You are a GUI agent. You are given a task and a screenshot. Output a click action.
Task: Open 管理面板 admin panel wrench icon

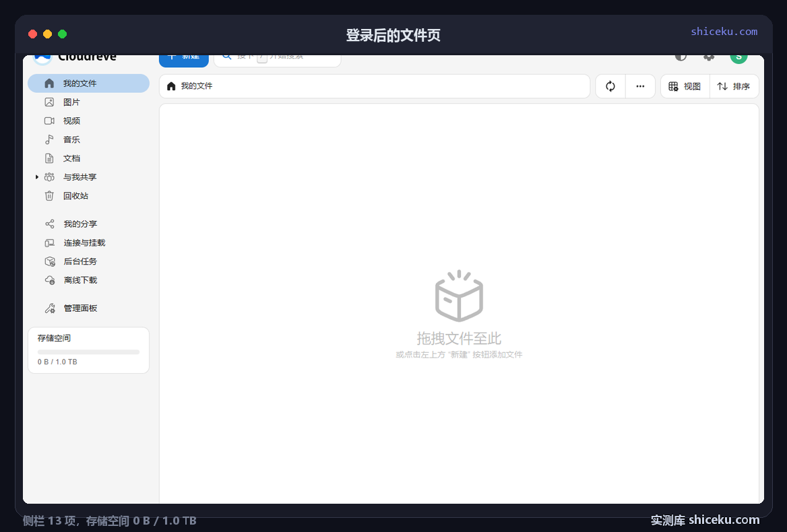[x=50, y=308]
